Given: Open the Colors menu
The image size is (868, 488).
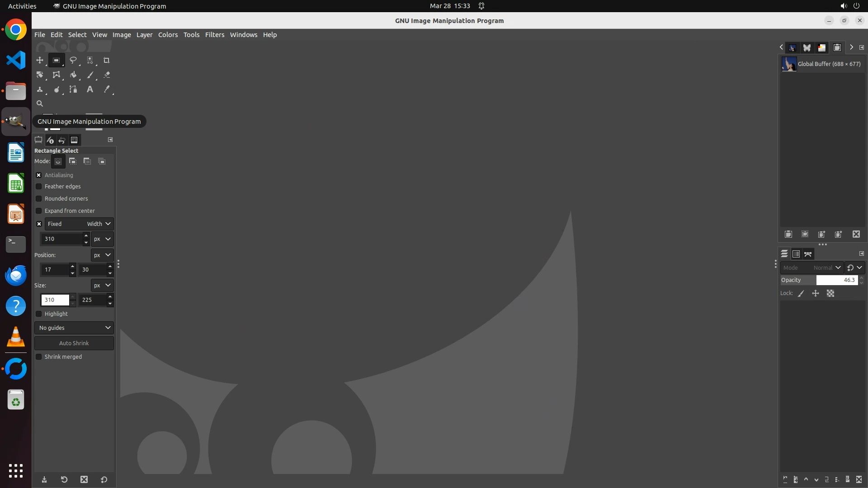Looking at the screenshot, I should pyautogui.click(x=168, y=35).
